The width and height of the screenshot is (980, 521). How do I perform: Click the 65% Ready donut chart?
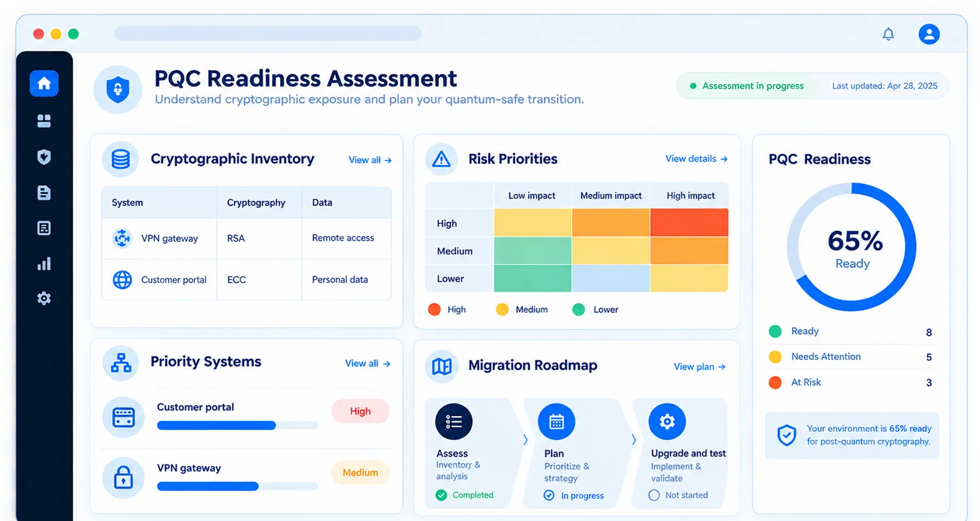851,247
